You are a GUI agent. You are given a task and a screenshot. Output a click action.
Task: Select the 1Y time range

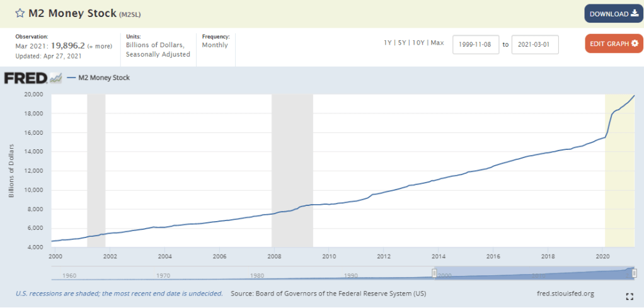pyautogui.click(x=388, y=43)
